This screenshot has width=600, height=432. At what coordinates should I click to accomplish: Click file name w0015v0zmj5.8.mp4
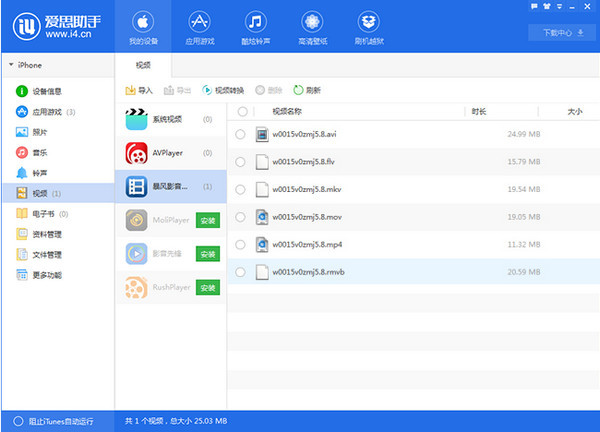point(307,245)
